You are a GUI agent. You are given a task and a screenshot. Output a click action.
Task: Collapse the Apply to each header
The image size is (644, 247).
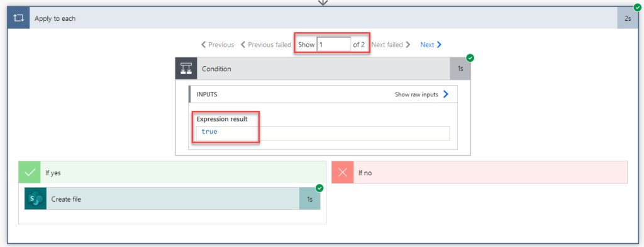click(x=323, y=18)
